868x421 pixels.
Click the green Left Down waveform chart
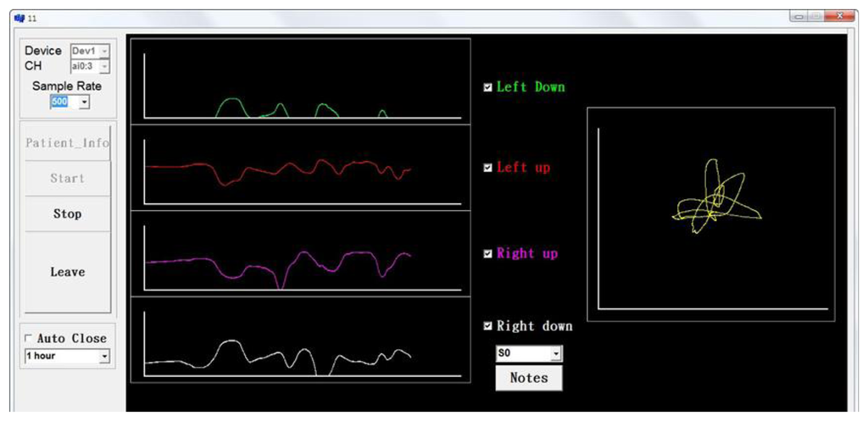tap(300, 80)
